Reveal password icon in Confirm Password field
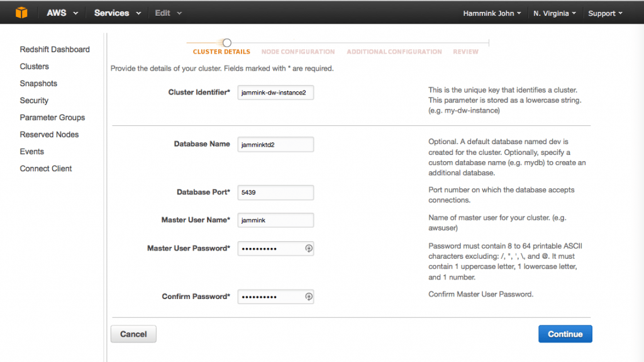The height and width of the screenshot is (362, 644). point(308,297)
